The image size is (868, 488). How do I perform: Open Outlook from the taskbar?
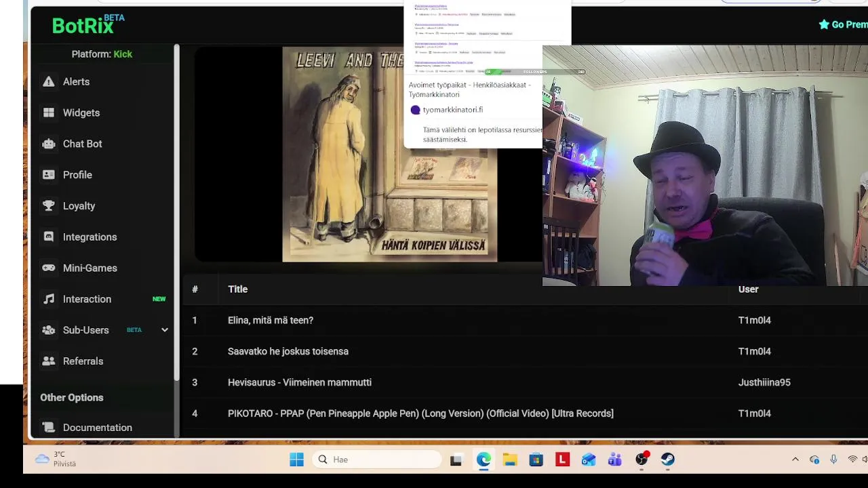click(x=589, y=460)
